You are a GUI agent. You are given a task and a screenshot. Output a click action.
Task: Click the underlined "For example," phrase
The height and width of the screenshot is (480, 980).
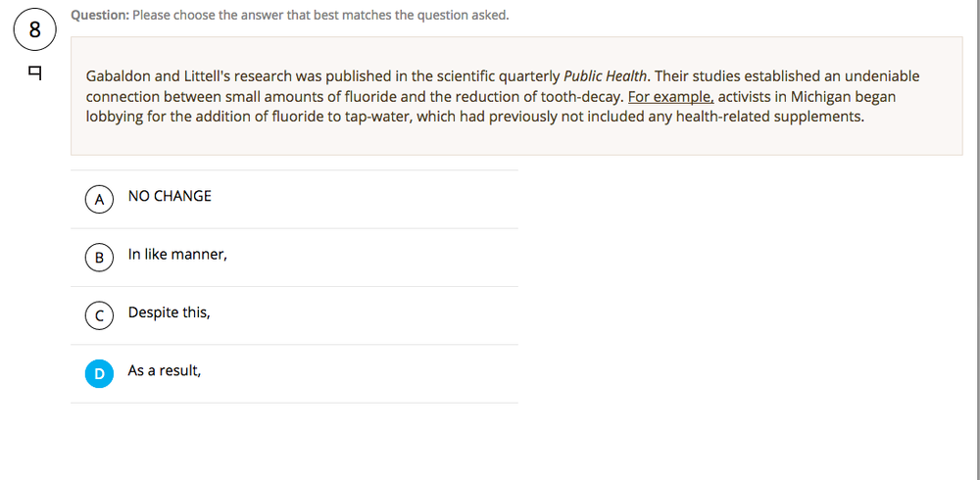point(670,97)
